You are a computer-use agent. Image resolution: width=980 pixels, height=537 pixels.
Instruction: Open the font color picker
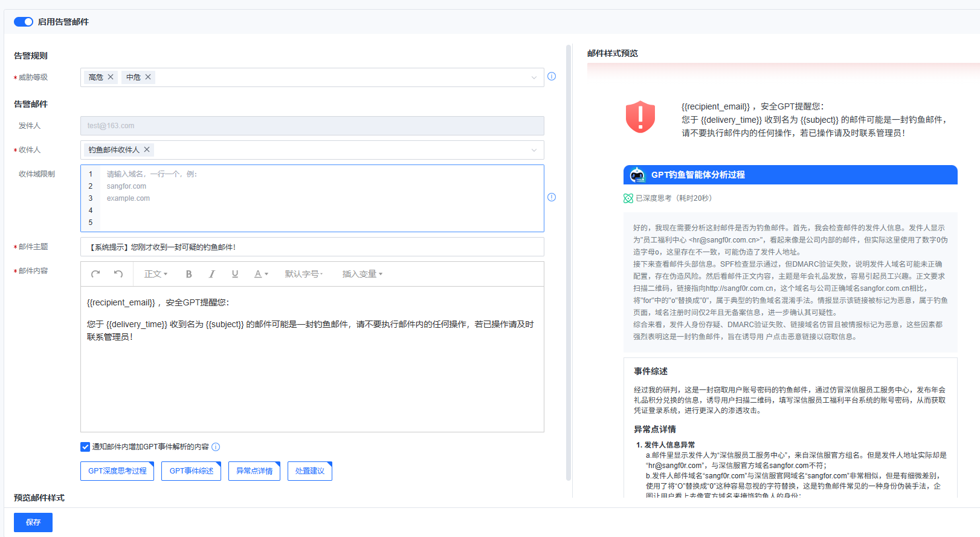(x=260, y=274)
